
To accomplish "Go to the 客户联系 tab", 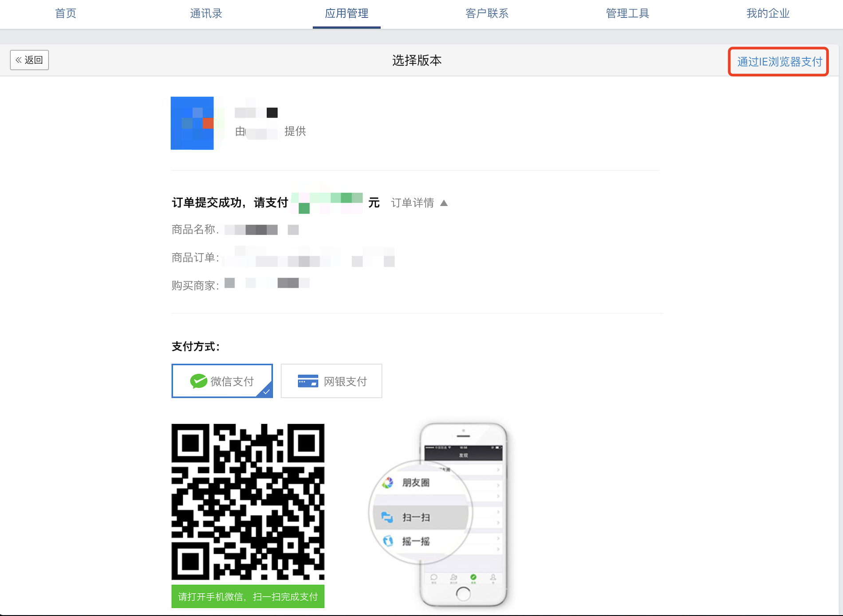I will [x=487, y=13].
